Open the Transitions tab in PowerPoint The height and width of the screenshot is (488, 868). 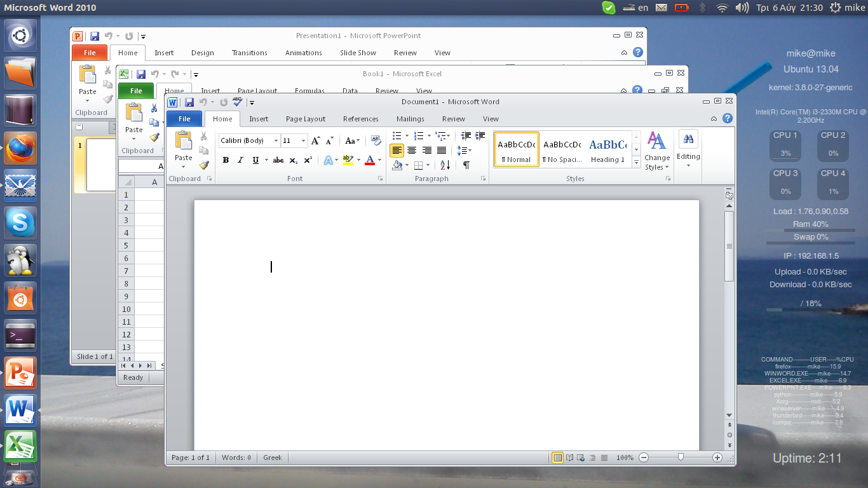(250, 53)
